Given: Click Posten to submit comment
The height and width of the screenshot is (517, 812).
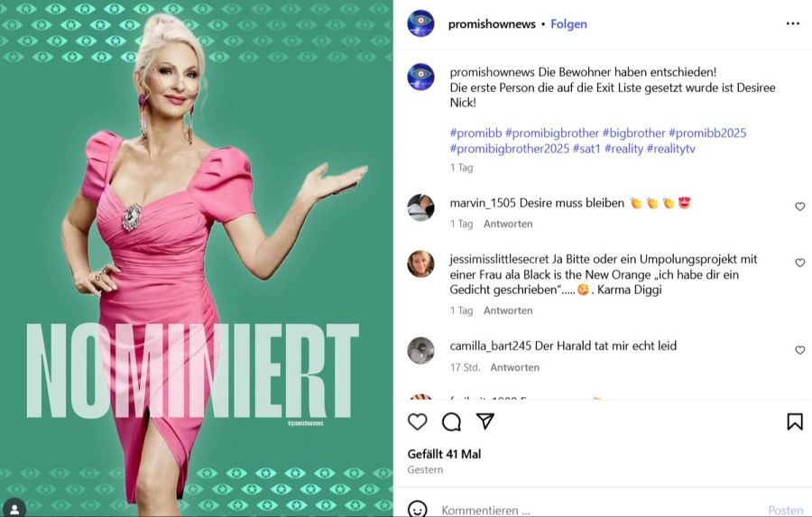Looking at the screenshot, I should coord(786,511).
